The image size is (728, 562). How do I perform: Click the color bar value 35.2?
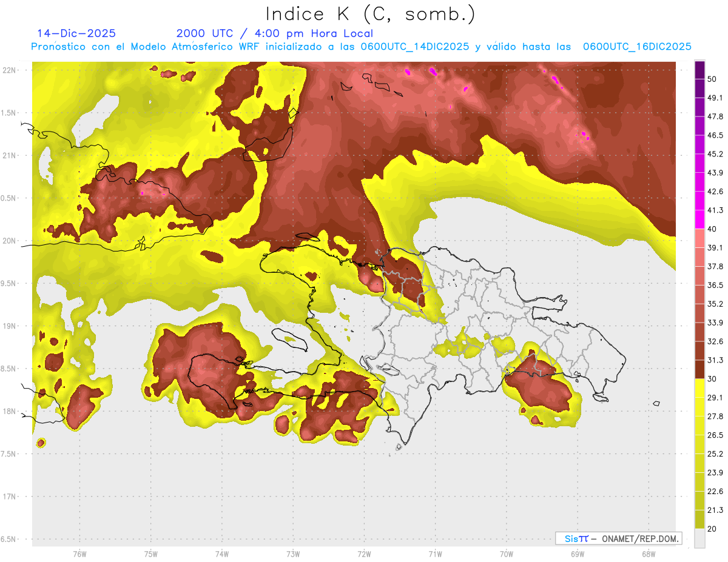(715, 304)
